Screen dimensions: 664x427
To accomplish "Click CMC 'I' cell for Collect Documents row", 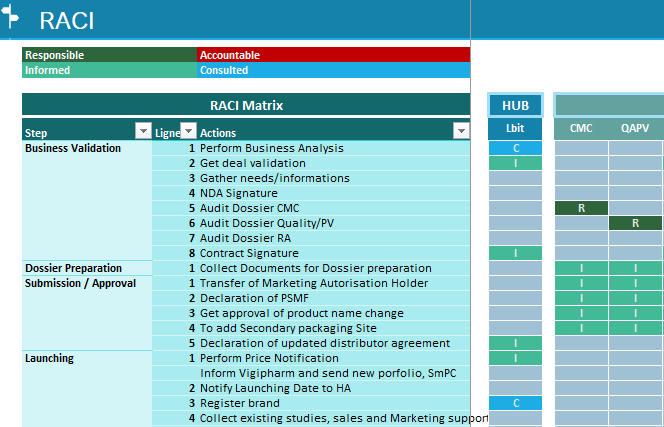I will (x=581, y=268).
